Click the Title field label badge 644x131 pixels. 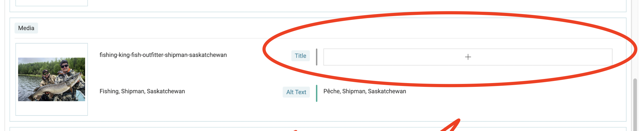coord(300,56)
